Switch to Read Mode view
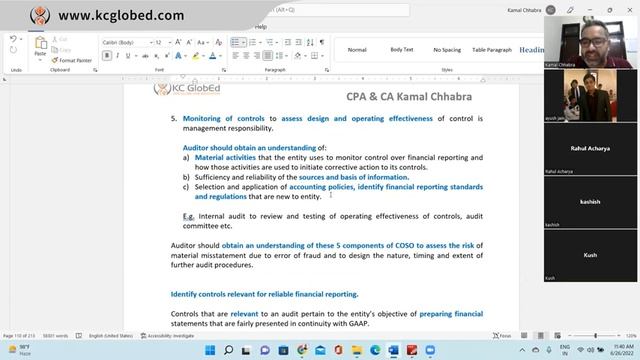The width and height of the screenshot is (640, 360). tap(524, 336)
